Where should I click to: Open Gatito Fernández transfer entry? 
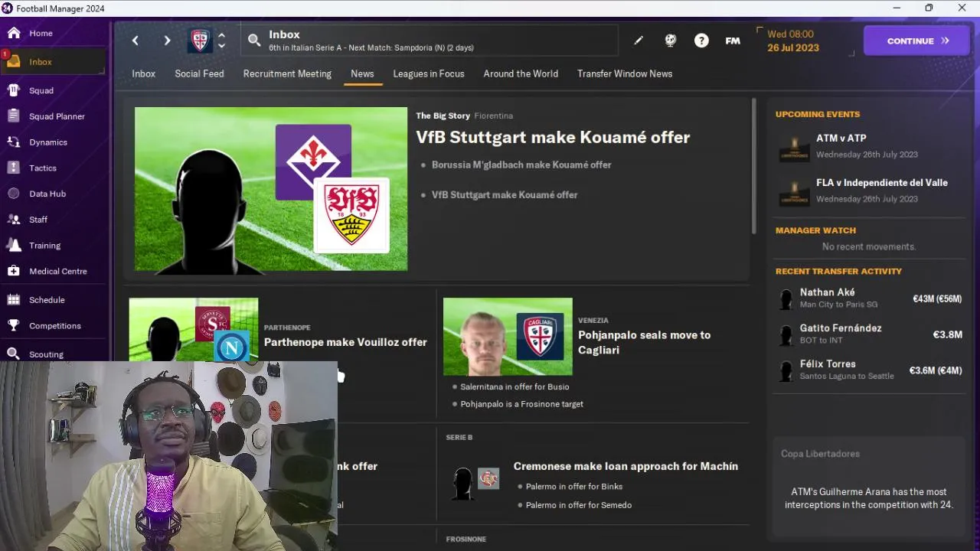click(870, 334)
